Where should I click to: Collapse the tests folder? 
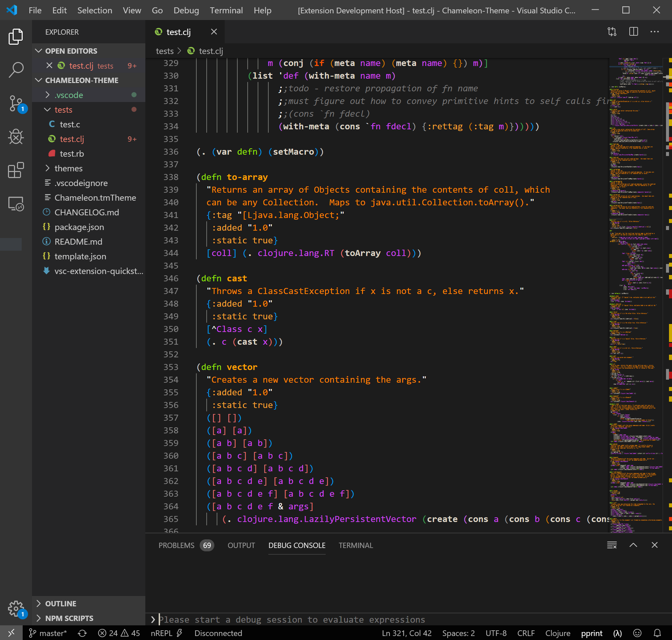[89, 110]
